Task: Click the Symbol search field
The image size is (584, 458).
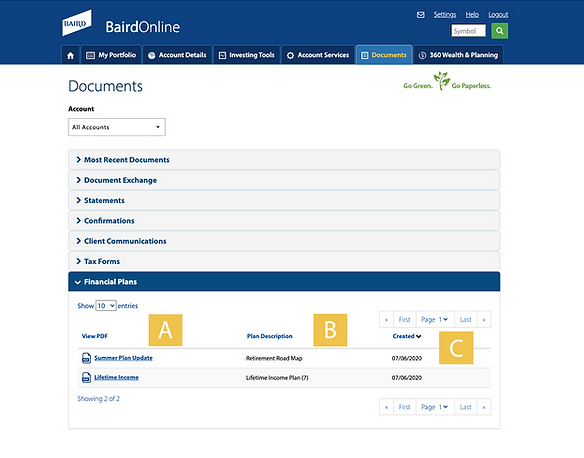Action: point(468,31)
